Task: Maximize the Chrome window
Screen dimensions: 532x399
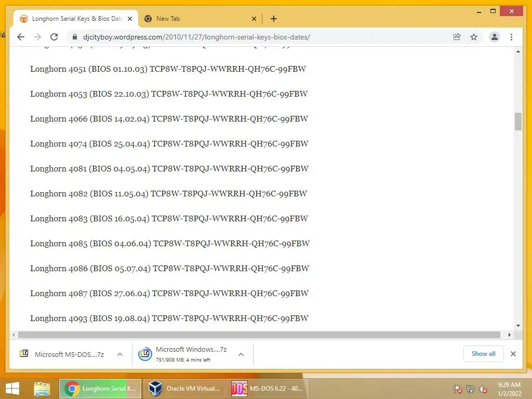Action: 493,11
